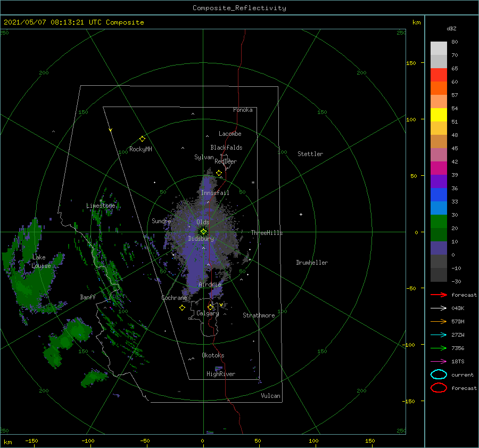Click the magenta 18TS arrow icon

point(439,362)
